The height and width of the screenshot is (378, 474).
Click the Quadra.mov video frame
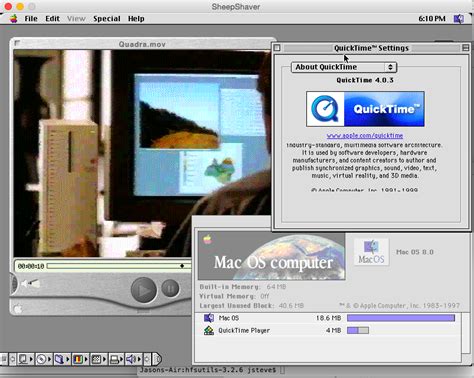142,153
